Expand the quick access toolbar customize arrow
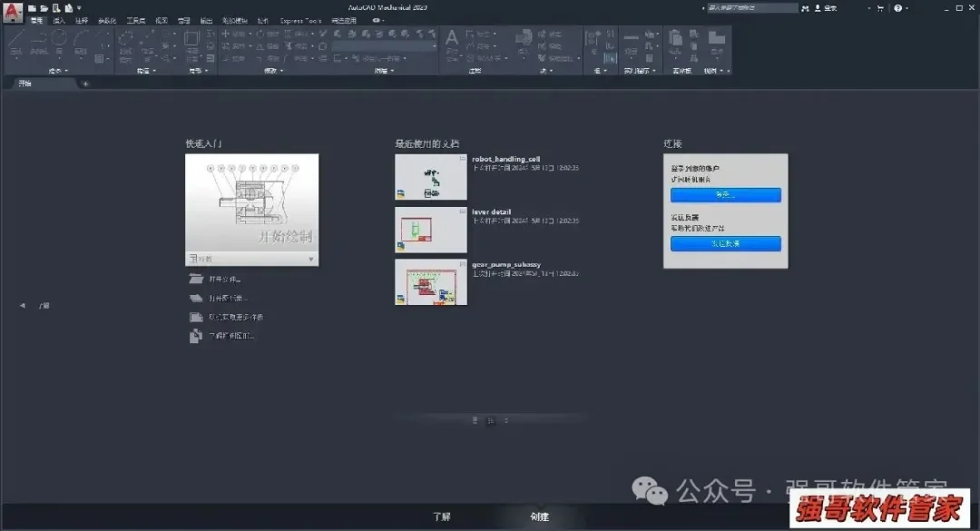Image resolution: width=980 pixels, height=531 pixels. coord(79,8)
